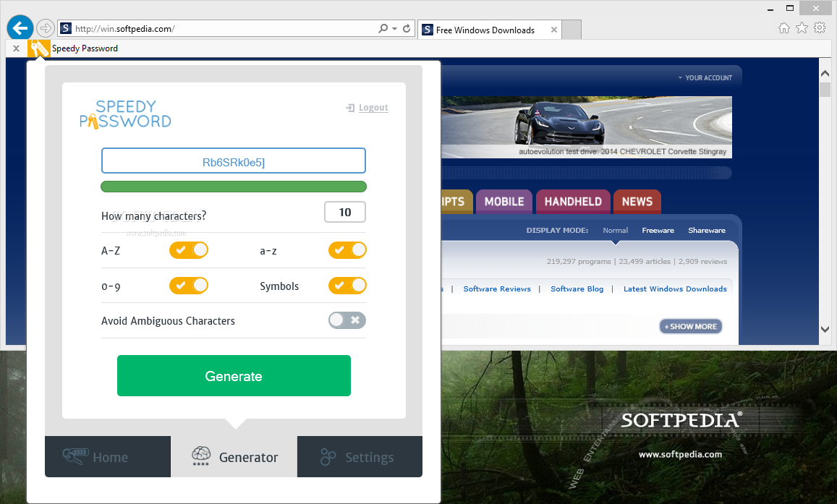The width and height of the screenshot is (837, 504).
Task: Set display mode to Shareware
Action: coord(707,231)
